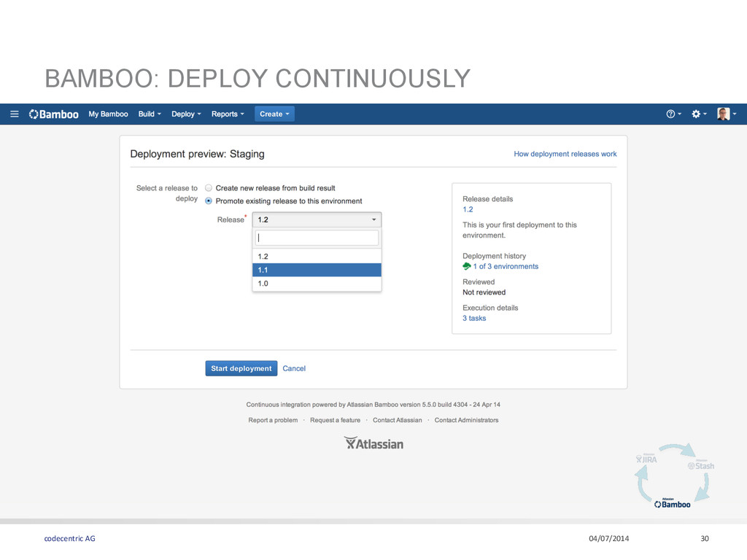Click the 'Not reviewed' status text
Viewport: 747px width, 560px height.
tap(484, 292)
